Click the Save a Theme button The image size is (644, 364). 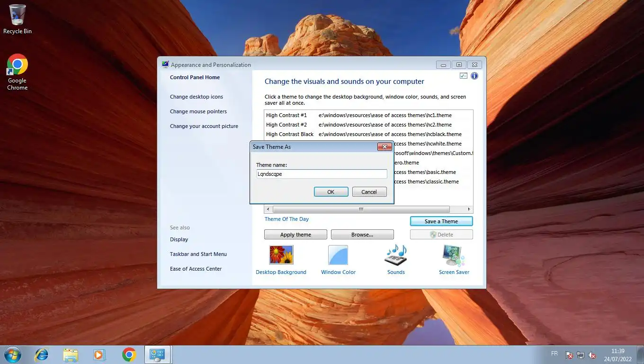(441, 221)
